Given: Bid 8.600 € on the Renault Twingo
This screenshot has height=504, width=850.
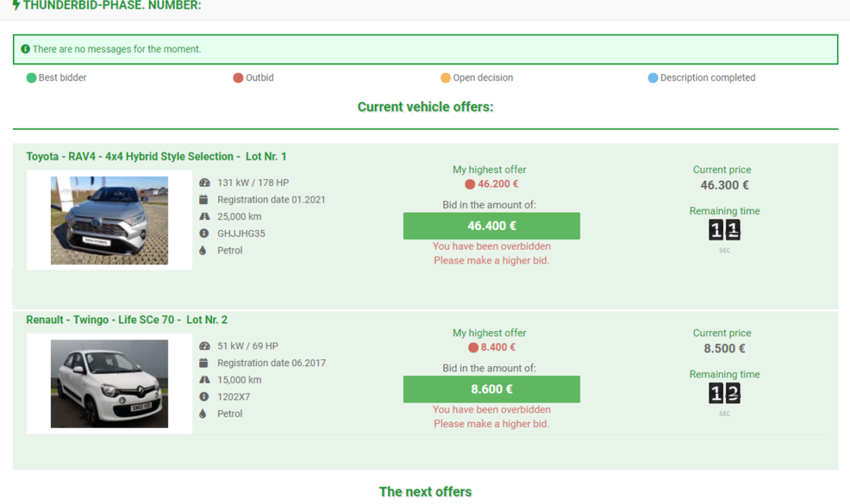Looking at the screenshot, I should pos(492,389).
